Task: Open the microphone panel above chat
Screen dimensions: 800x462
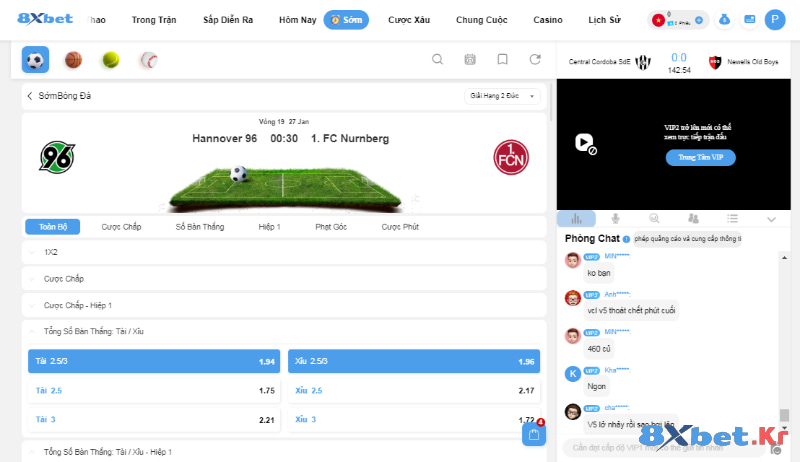Action: (615, 219)
